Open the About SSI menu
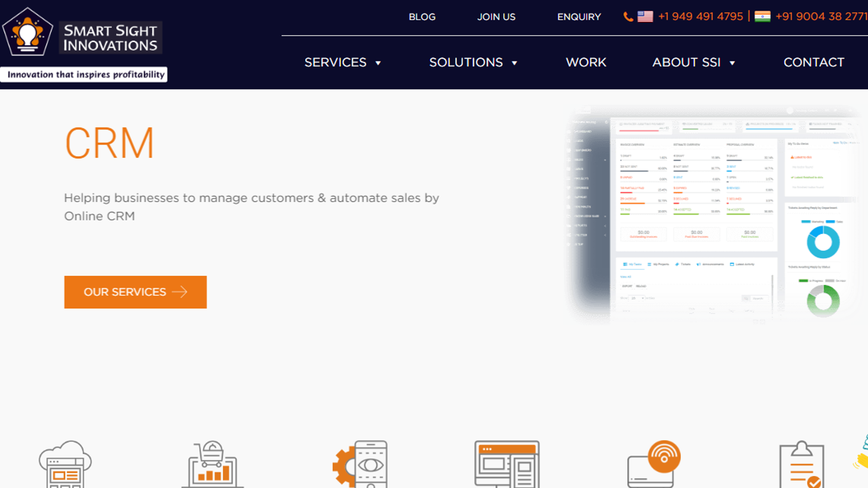Viewport: 868px width, 488px height. [x=686, y=62]
